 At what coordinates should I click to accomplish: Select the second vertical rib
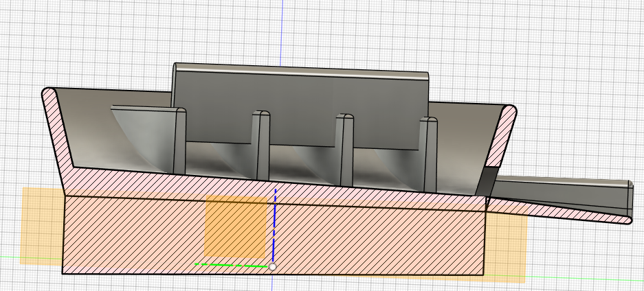click(x=260, y=145)
